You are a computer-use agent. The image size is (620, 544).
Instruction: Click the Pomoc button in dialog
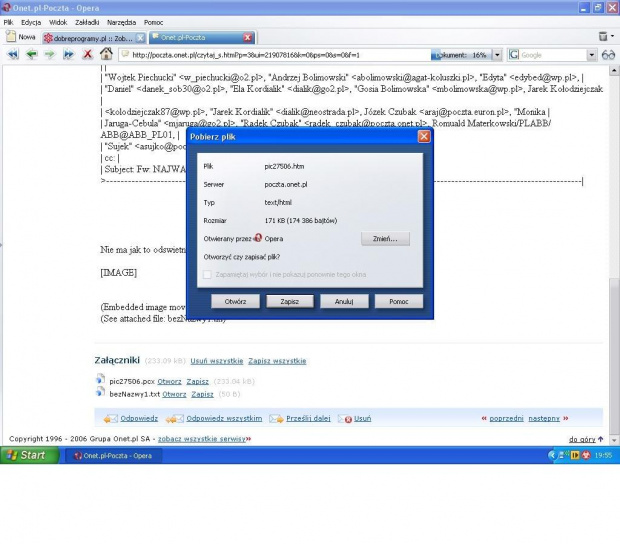click(x=399, y=301)
